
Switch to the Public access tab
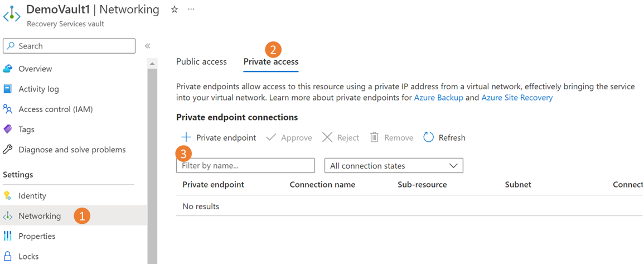point(201,61)
